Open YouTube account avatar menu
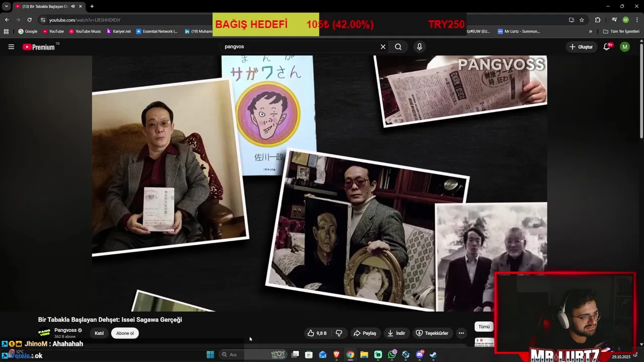This screenshot has height=362, width=644. pyautogui.click(x=624, y=47)
